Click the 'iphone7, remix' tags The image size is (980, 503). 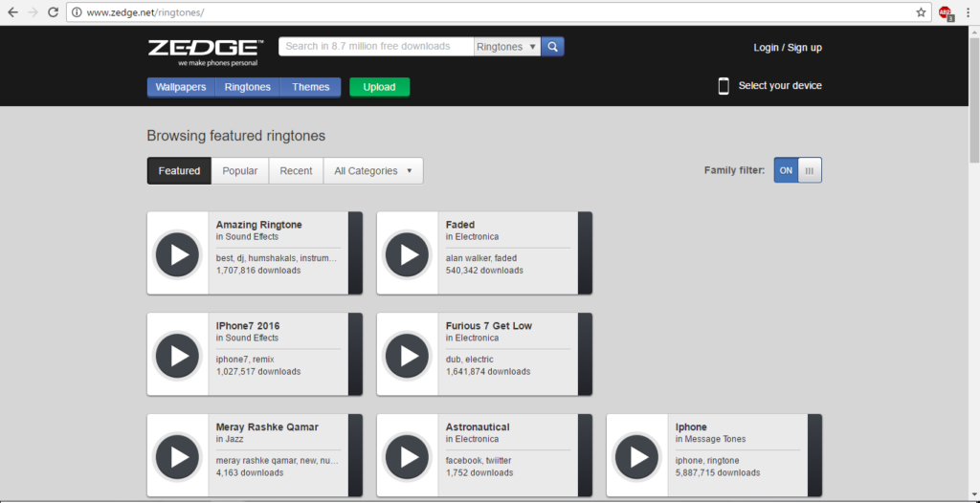tap(245, 360)
